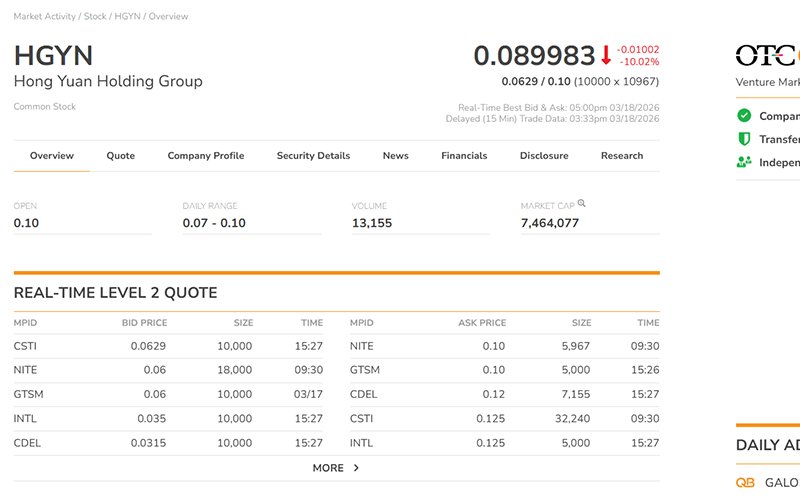The height and width of the screenshot is (500, 800).
Task: Click the Delayed Trade Data timestamp
Action: 552,119
